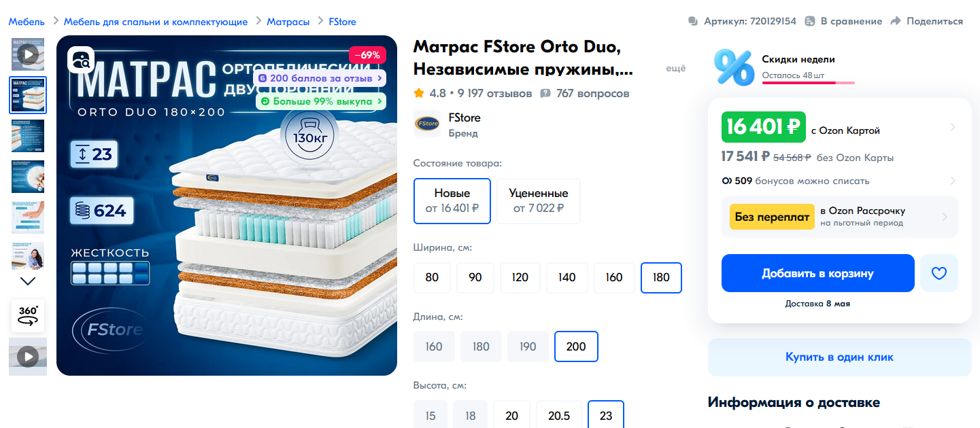This screenshot has height=428, width=980.
Task: Select height 20.5 cm option
Action: pyautogui.click(x=559, y=415)
